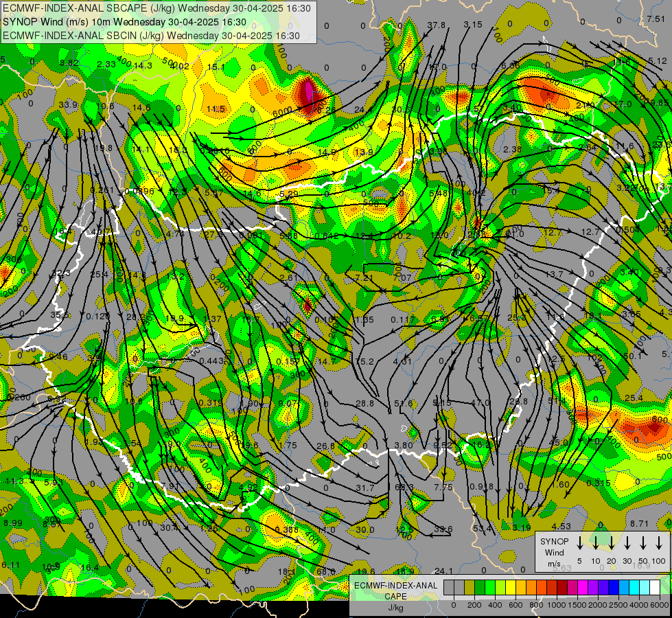This screenshot has width=672, height=618.
Task: Click the station value '75.2'
Action: tap(364, 362)
